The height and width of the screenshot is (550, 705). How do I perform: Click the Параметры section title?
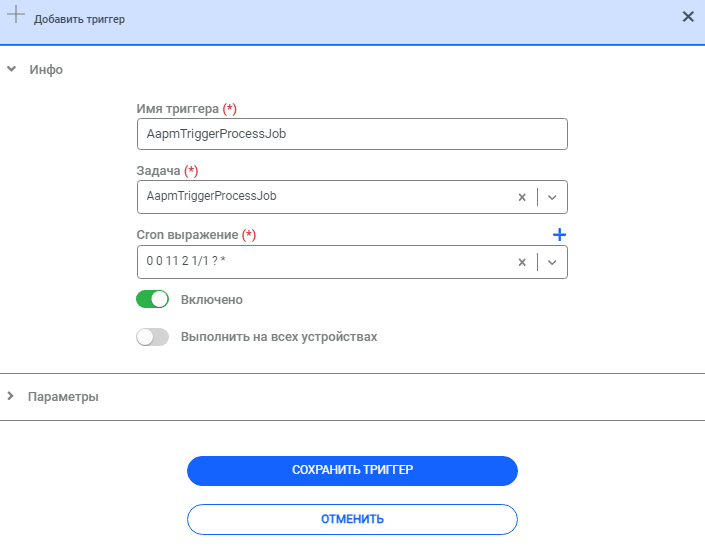(x=63, y=397)
